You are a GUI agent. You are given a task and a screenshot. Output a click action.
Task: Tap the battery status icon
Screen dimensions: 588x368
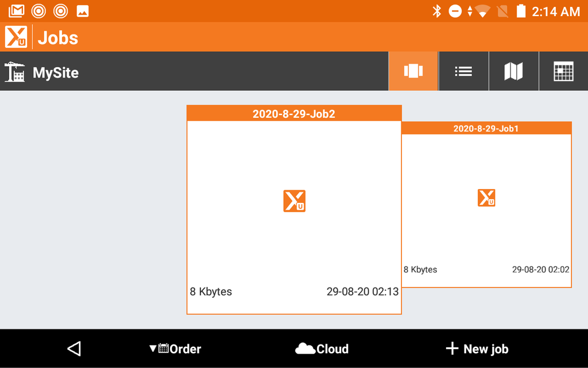coord(521,11)
